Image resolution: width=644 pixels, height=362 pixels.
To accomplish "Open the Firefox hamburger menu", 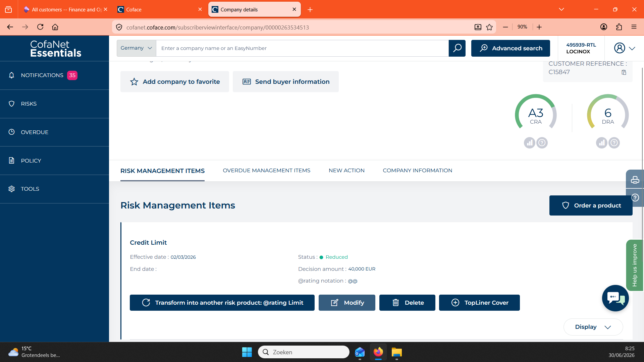I will 634,27.
